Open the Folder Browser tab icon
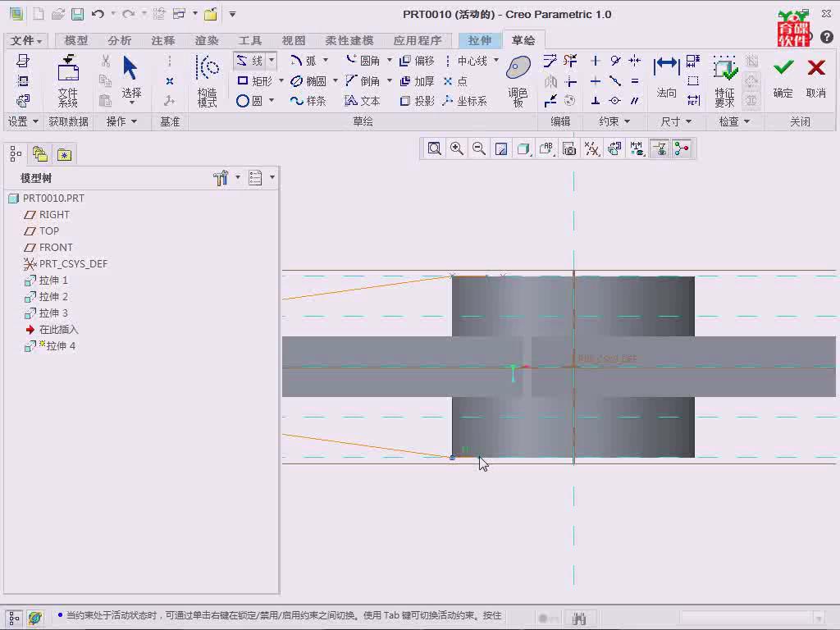Screen dimensions: 840x630 tap(39, 154)
